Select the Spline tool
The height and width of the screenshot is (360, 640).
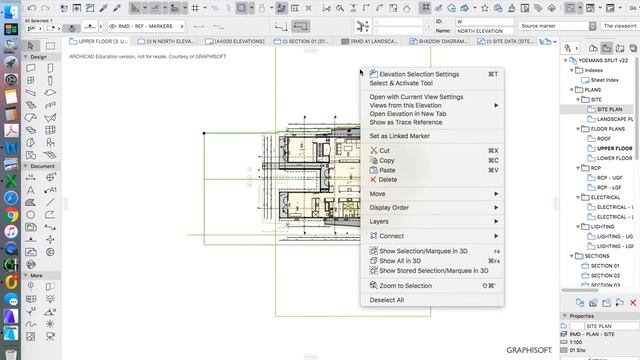(31, 324)
